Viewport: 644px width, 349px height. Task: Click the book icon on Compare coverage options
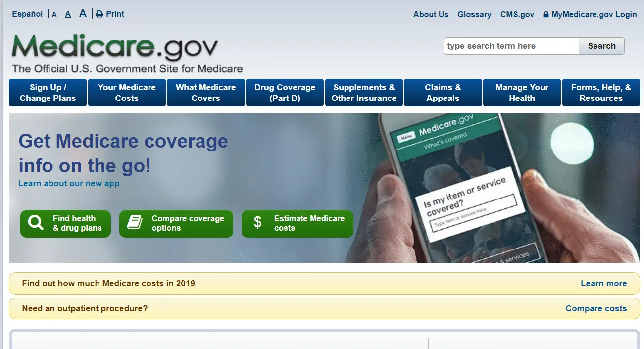coord(135,222)
